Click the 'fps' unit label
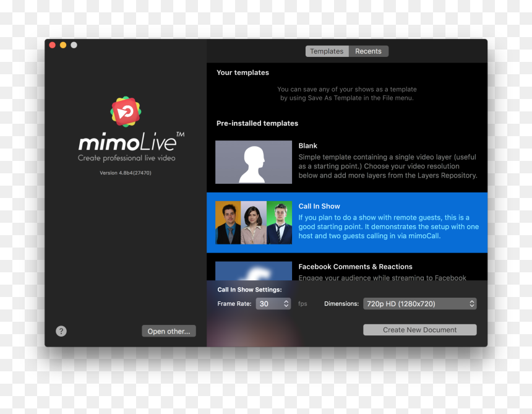 pyautogui.click(x=302, y=304)
